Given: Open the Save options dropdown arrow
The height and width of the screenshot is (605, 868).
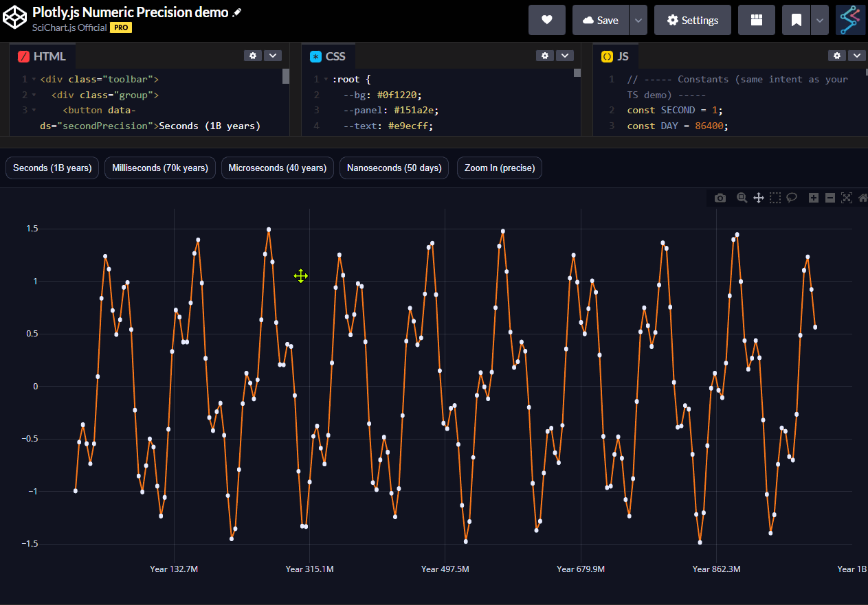Looking at the screenshot, I should click(638, 20).
